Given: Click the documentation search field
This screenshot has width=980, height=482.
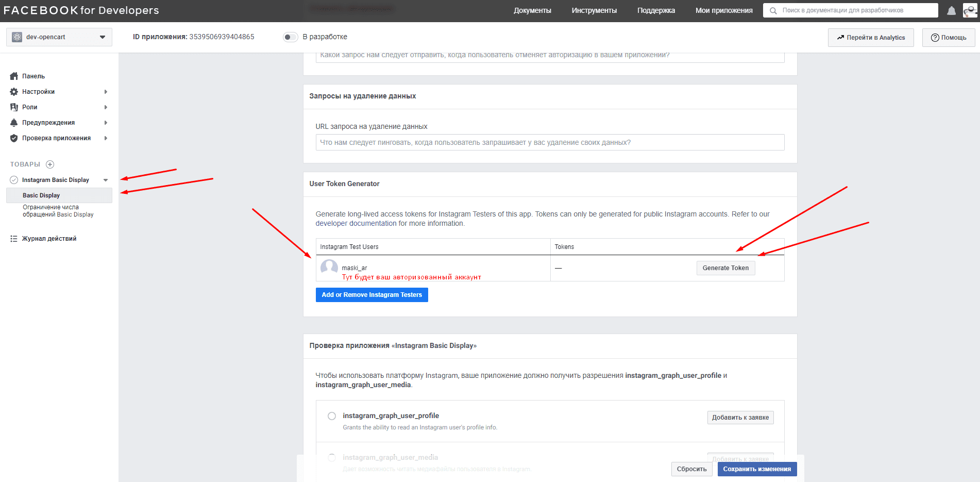Looking at the screenshot, I should click(850, 10).
